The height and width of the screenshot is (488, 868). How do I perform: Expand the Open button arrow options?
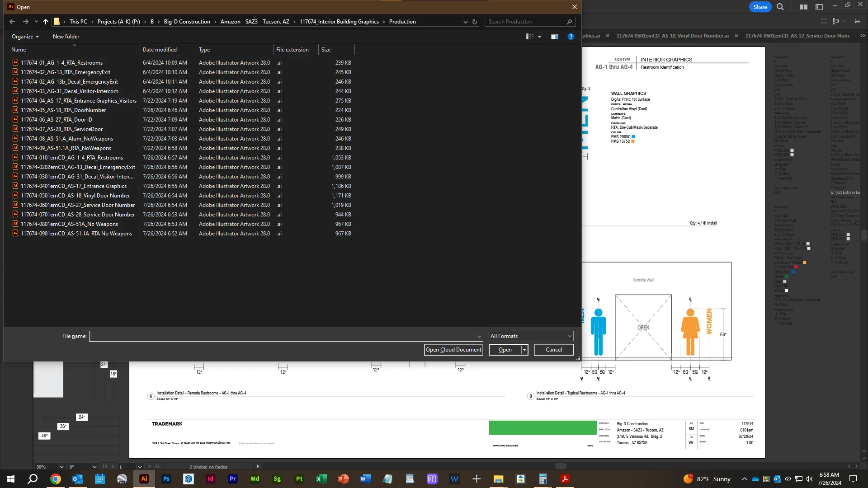click(x=524, y=350)
